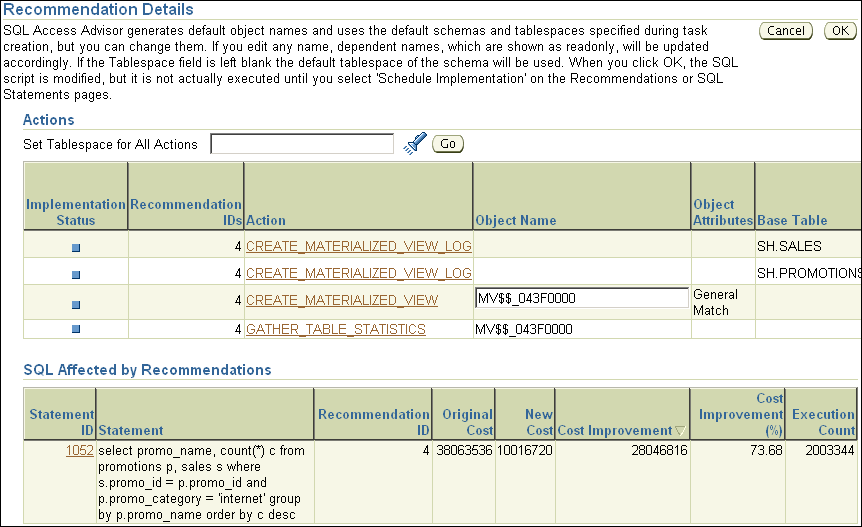Edit the MV$$_043F0000 object name field
This screenshot has width=862, height=527.
pyautogui.click(x=581, y=298)
